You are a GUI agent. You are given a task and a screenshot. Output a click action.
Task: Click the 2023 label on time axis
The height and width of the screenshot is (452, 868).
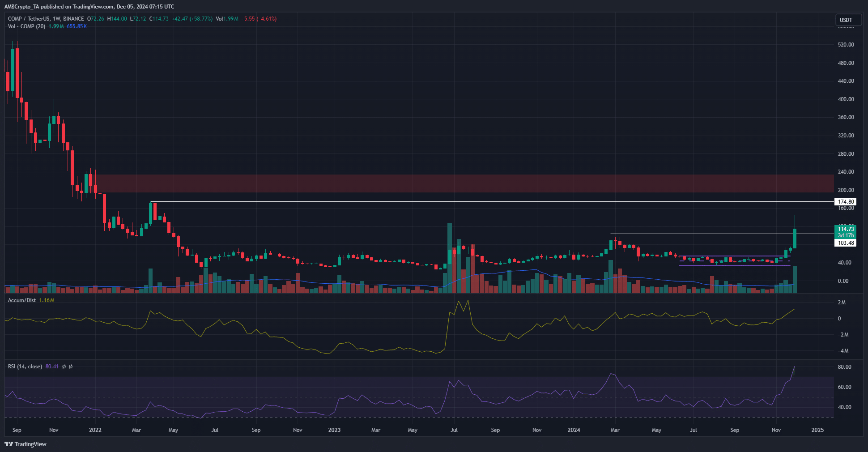334,430
